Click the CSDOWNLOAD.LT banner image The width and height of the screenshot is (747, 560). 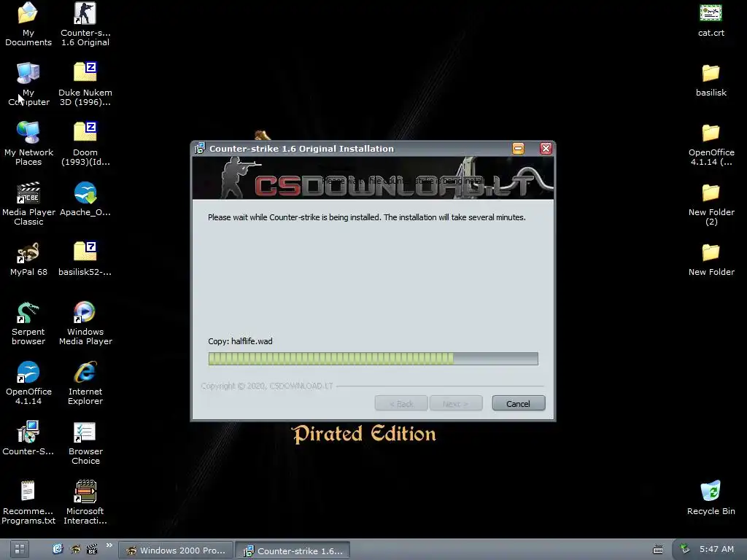pyautogui.click(x=373, y=178)
